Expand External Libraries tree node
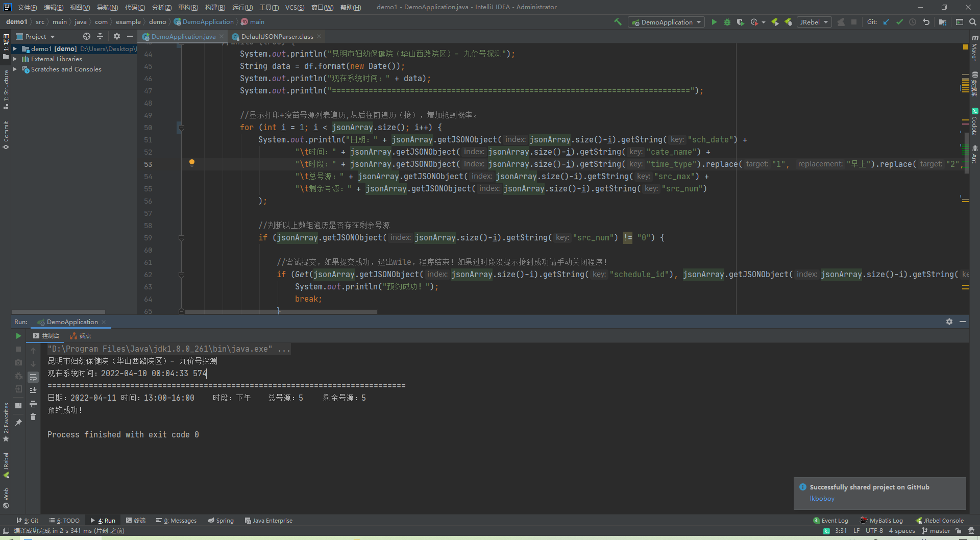The width and height of the screenshot is (980, 540). pyautogui.click(x=15, y=59)
